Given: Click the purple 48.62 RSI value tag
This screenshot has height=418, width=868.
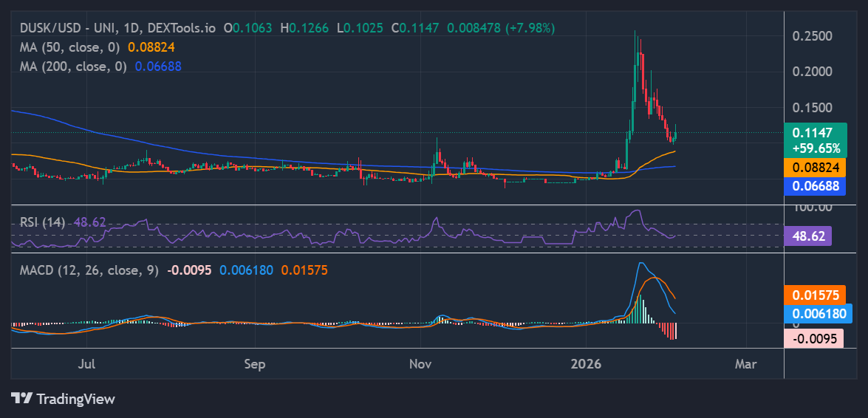Looking at the screenshot, I should (809, 236).
